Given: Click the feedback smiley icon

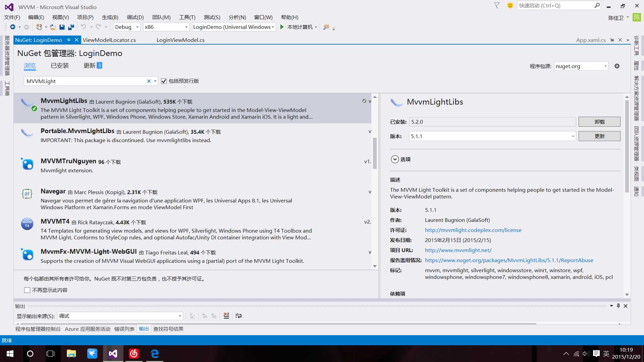Looking at the screenshot, I should coord(510,5).
